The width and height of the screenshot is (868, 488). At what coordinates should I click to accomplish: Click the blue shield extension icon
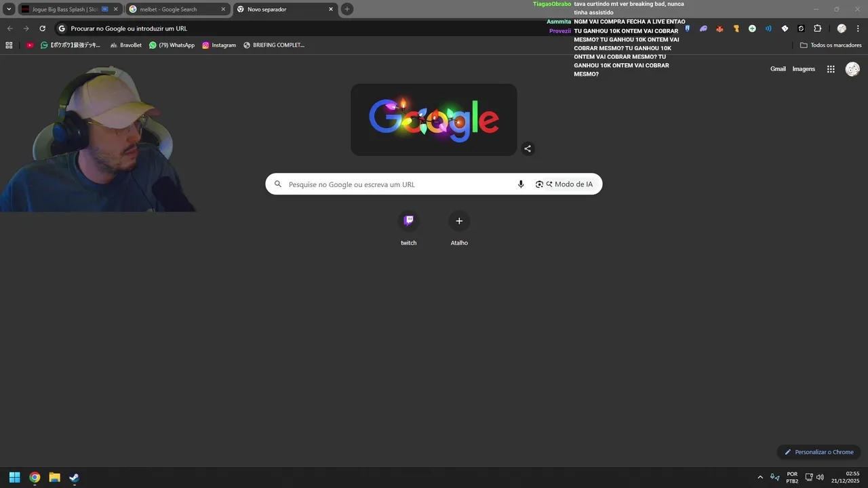[x=687, y=28]
